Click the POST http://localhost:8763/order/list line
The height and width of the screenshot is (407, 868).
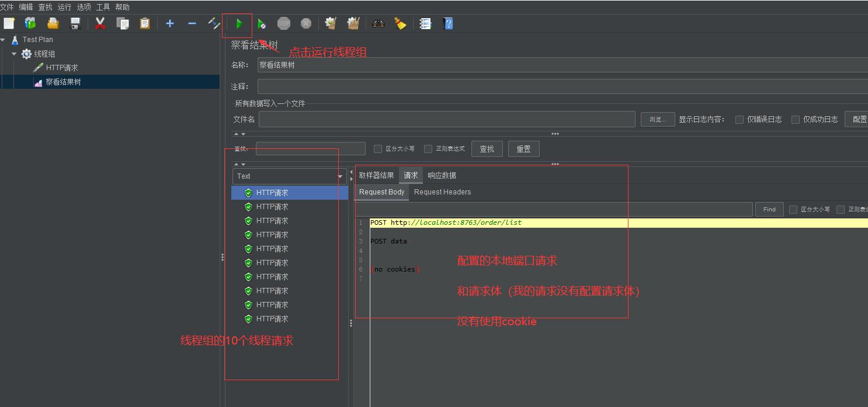pos(446,222)
